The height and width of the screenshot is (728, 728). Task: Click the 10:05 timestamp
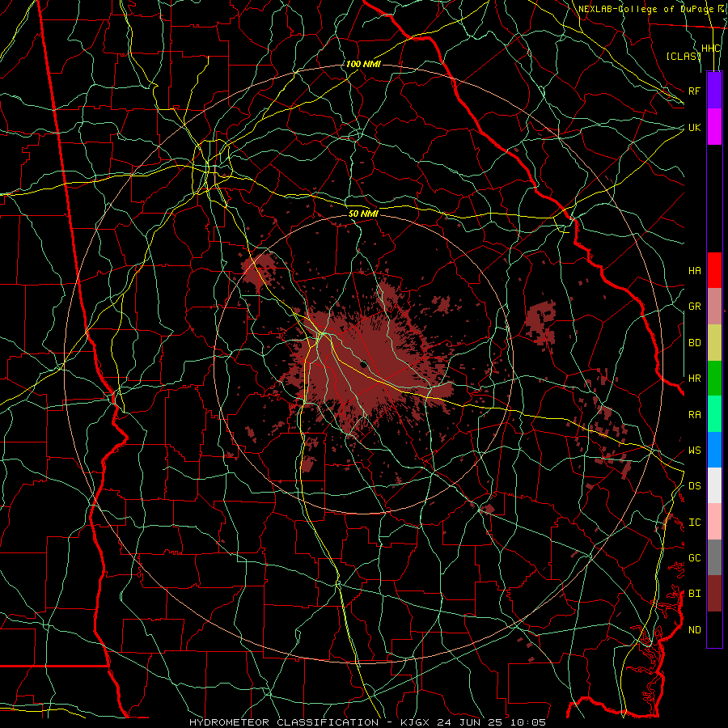tap(528, 722)
